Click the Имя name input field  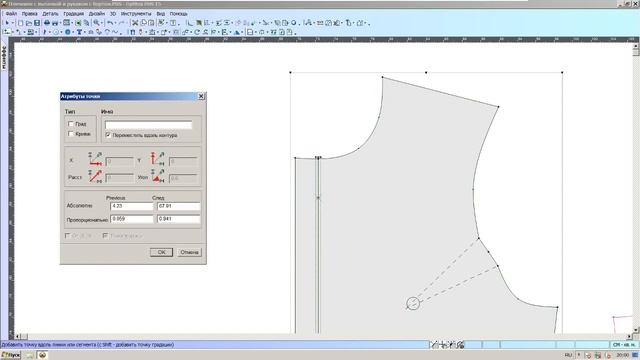148,124
